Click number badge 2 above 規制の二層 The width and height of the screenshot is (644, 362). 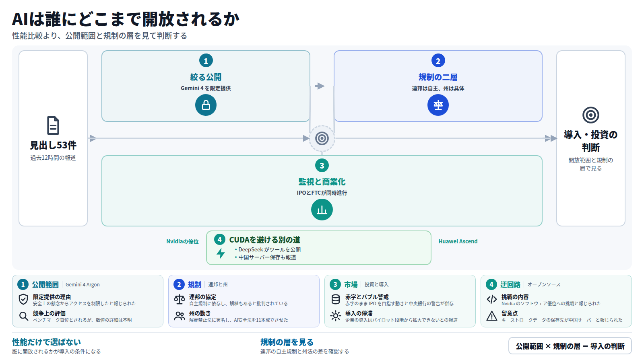(x=438, y=61)
